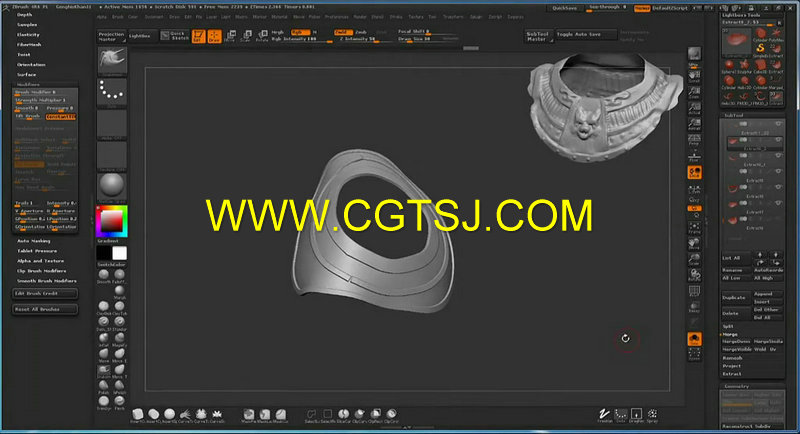Click Reset All Brushes button
Viewport: 800px width, 434px height.
pyautogui.click(x=45, y=309)
